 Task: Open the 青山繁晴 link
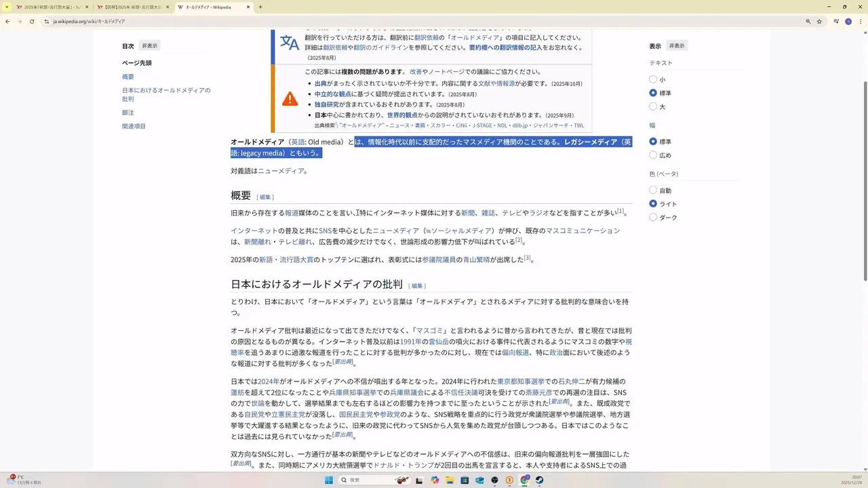[x=476, y=260]
